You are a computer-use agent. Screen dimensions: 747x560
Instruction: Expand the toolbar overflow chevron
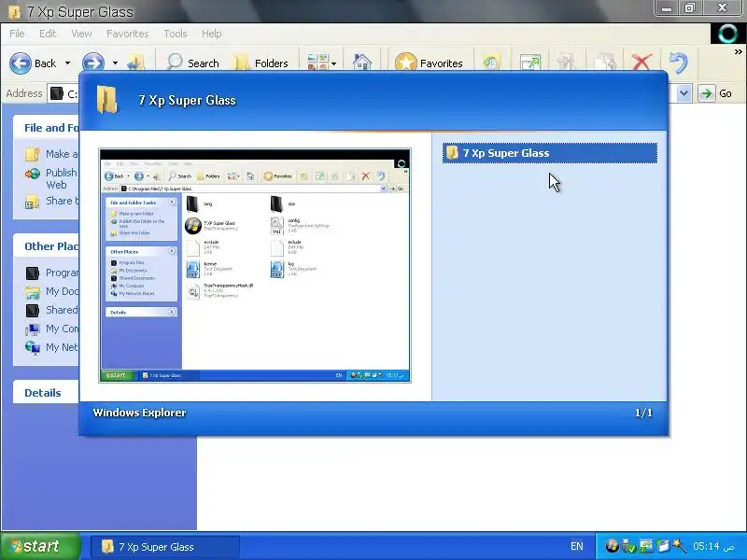pyautogui.click(x=738, y=51)
